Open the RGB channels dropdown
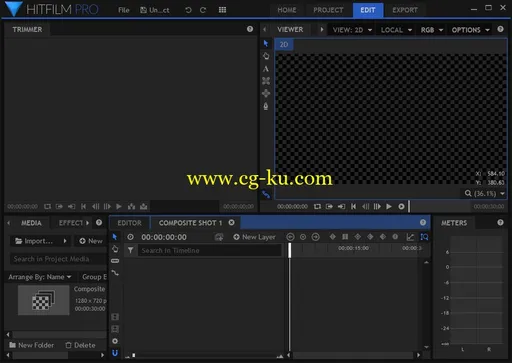This screenshot has width=512, height=363. [x=432, y=30]
